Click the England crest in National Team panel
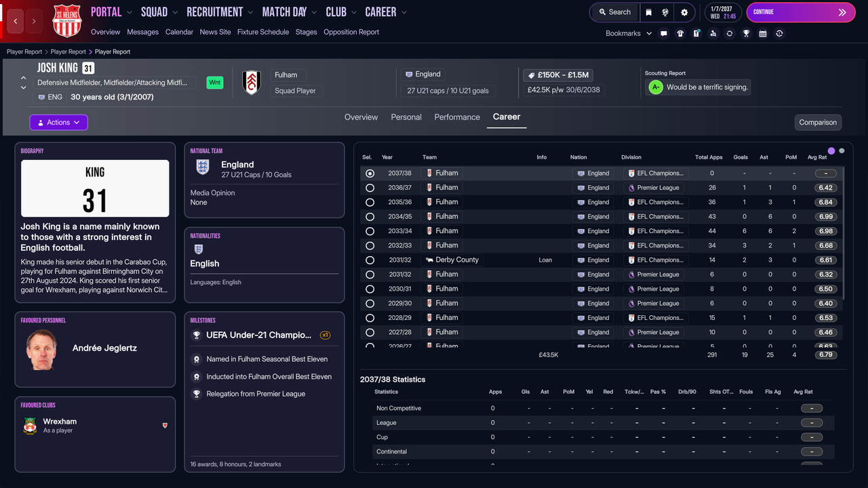The height and width of the screenshot is (488, 868). pyautogui.click(x=202, y=167)
